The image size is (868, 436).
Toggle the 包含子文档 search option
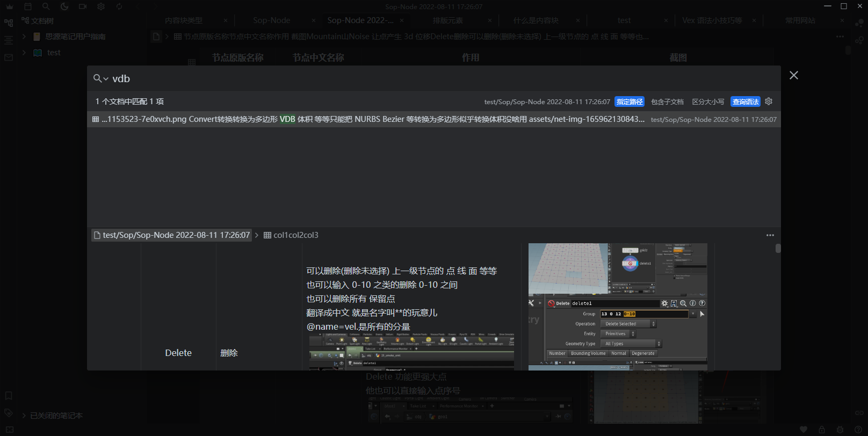point(667,101)
